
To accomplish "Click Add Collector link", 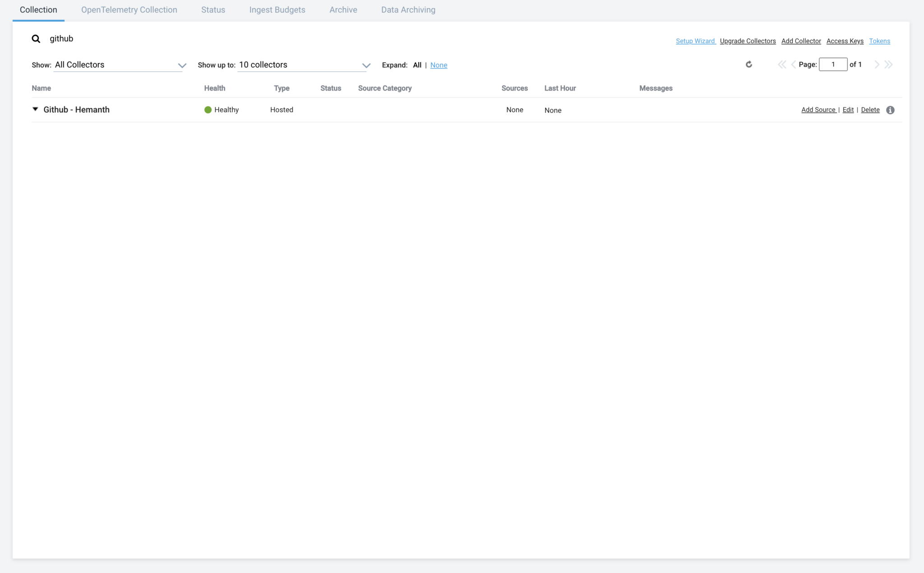I will pos(801,41).
